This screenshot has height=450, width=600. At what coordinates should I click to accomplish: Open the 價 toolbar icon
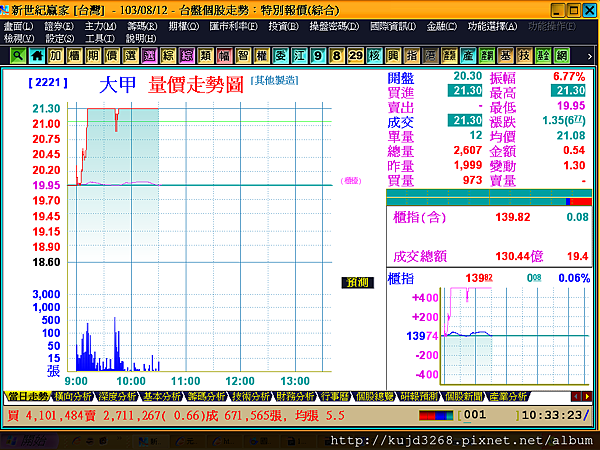click(112, 56)
